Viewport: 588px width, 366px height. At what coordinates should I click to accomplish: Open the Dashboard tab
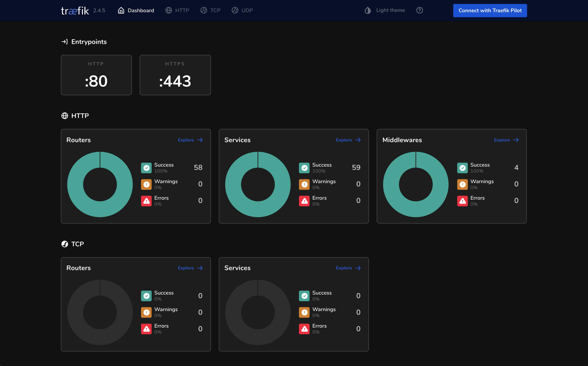[x=136, y=10]
